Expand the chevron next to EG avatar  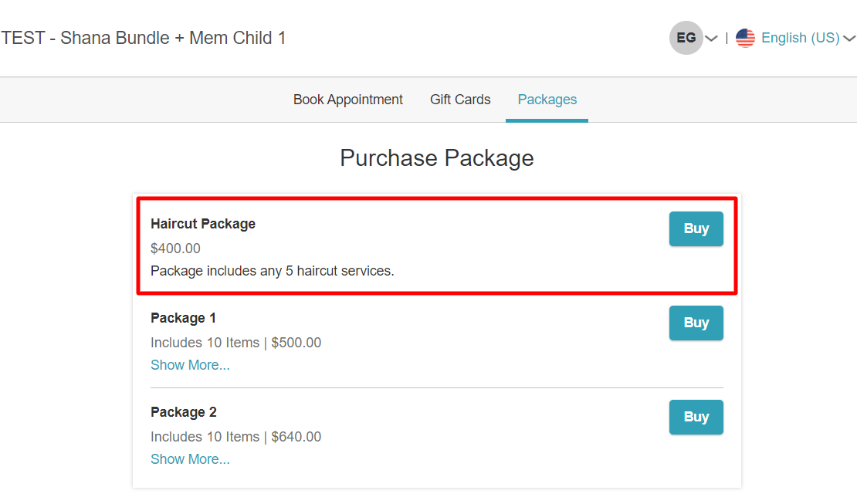point(711,39)
